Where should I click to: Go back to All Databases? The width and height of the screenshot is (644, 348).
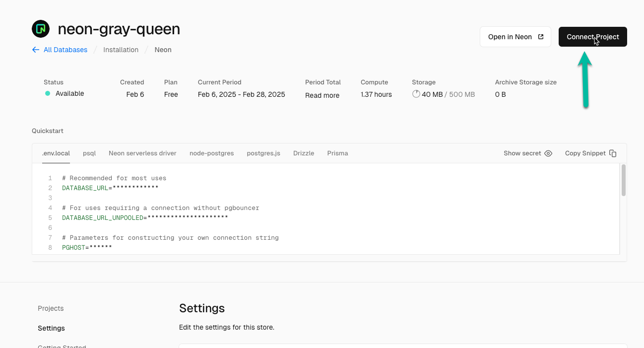[x=65, y=50]
